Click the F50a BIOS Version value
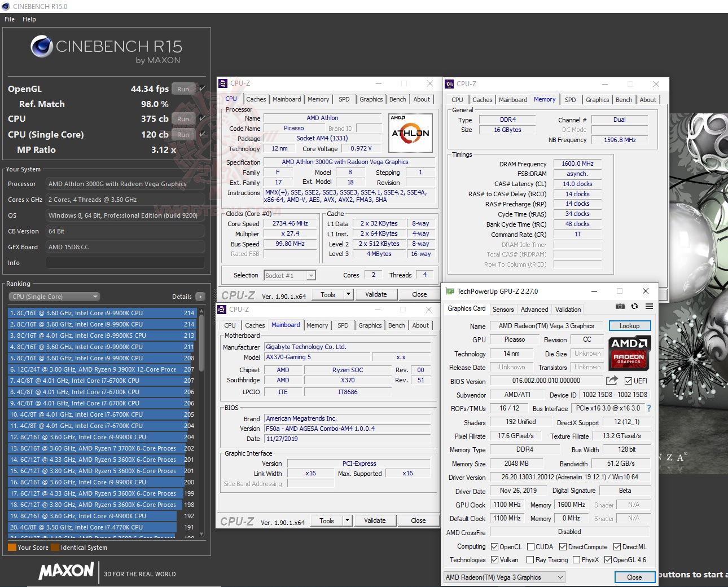Screen dimensions: 728x587 click(x=348, y=429)
